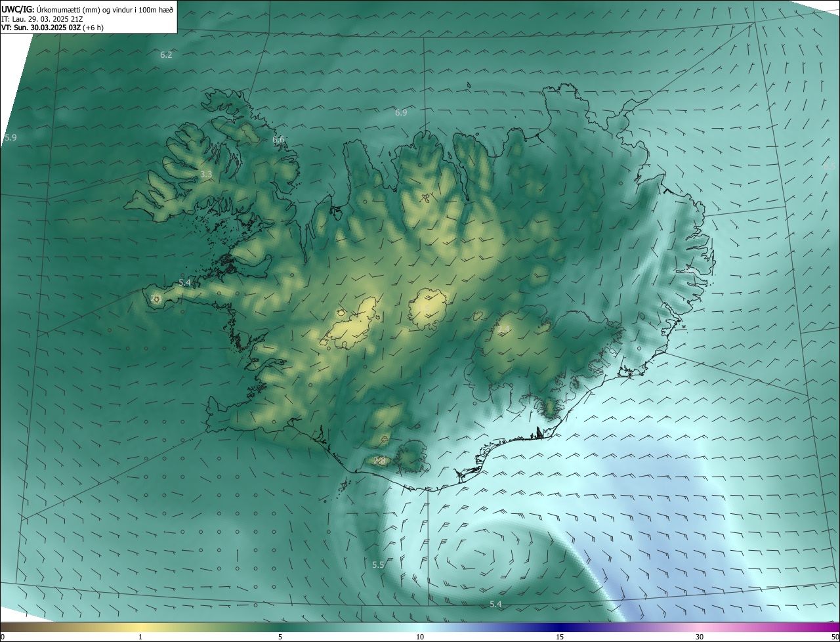Viewport: 840px width, 642px height.
Task: Select the init time "IT: Lau. 29. 03. 2025 21Z"
Action: tap(42, 19)
